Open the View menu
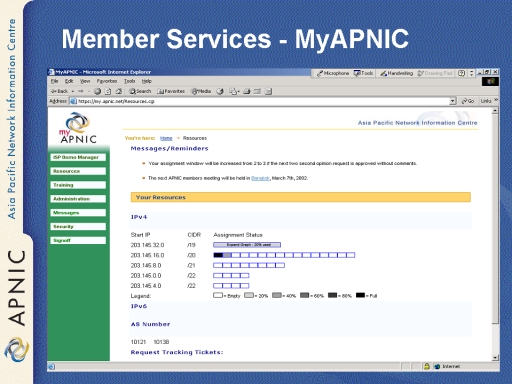 pyautogui.click(x=85, y=81)
